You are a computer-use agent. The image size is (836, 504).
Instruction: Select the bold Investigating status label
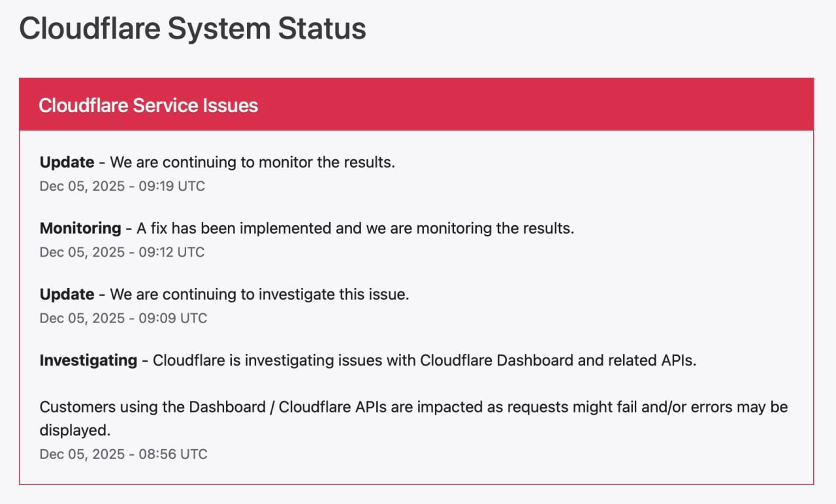(88, 360)
